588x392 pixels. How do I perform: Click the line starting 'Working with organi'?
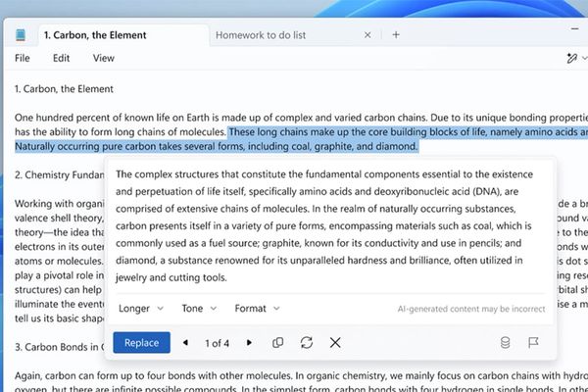point(59,204)
